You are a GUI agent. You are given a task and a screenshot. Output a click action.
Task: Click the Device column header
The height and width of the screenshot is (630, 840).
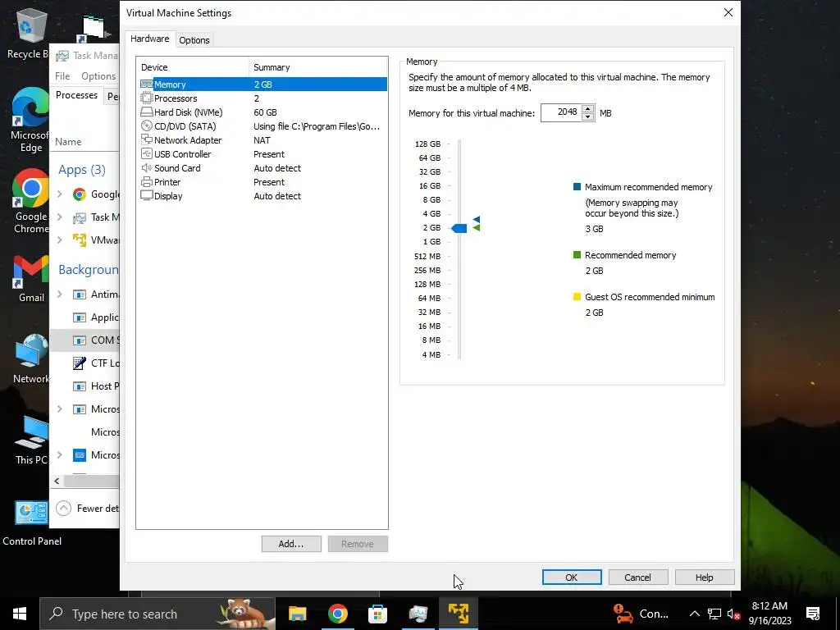(192, 67)
